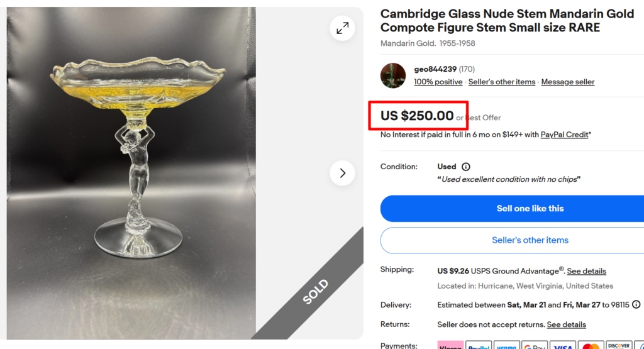Image resolution: width=644 pixels, height=349 pixels.
Task: Open the geo844239 seller profile link
Action: [435, 69]
